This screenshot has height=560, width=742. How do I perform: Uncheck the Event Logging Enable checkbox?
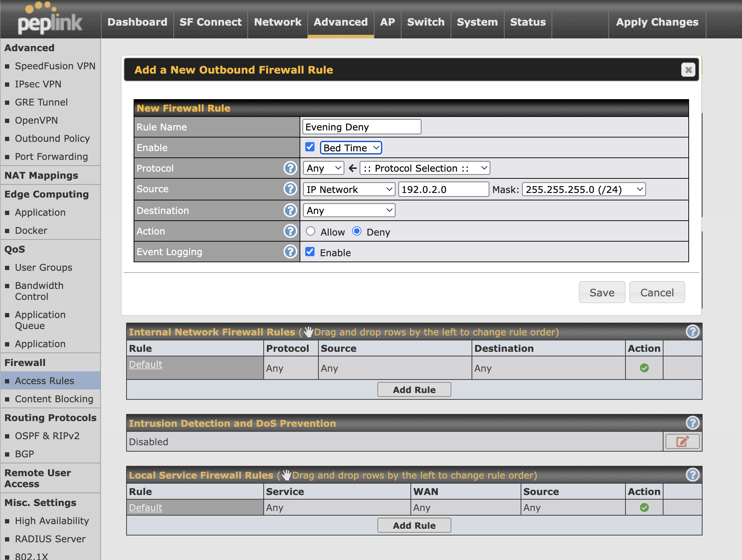tap(310, 252)
